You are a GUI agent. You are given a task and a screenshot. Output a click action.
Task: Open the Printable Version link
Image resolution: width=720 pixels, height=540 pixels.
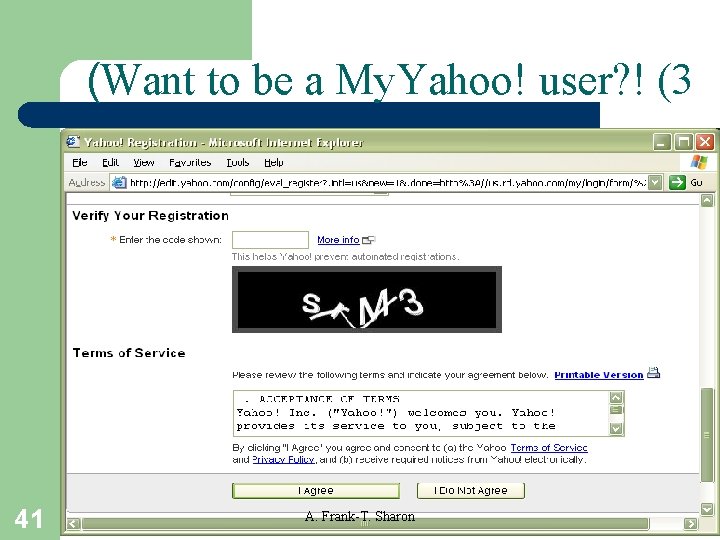click(x=599, y=375)
